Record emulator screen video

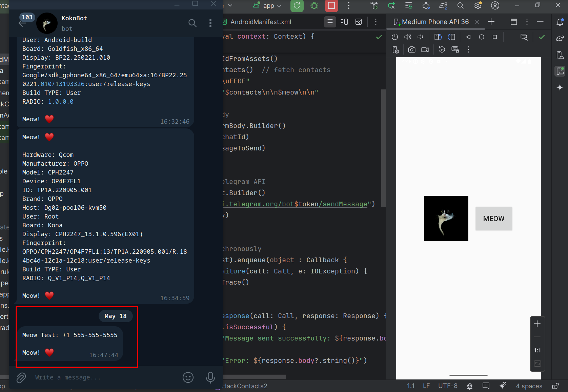point(425,50)
